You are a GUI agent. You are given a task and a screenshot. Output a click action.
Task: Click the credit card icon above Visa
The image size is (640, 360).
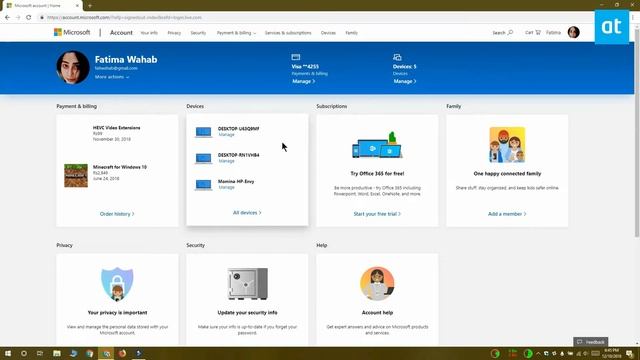(296, 57)
